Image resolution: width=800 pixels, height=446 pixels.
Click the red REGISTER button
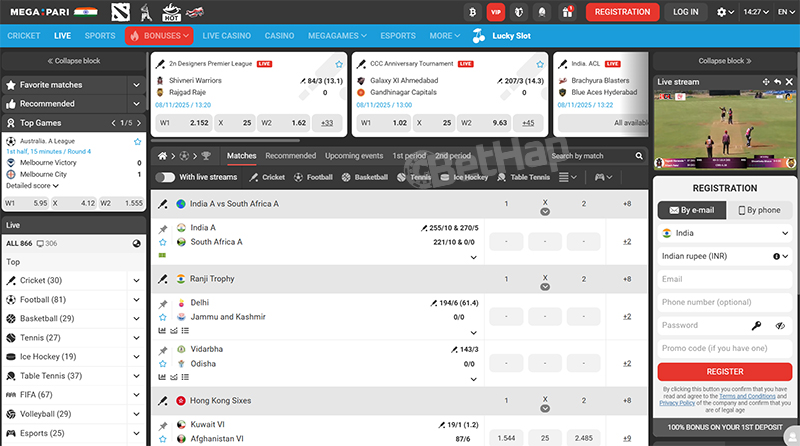coord(724,371)
